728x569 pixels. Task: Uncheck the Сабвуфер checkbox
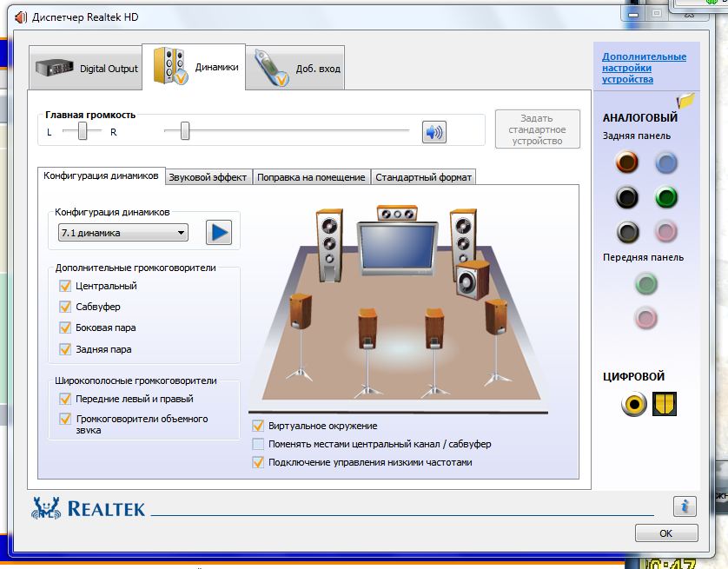(65, 307)
